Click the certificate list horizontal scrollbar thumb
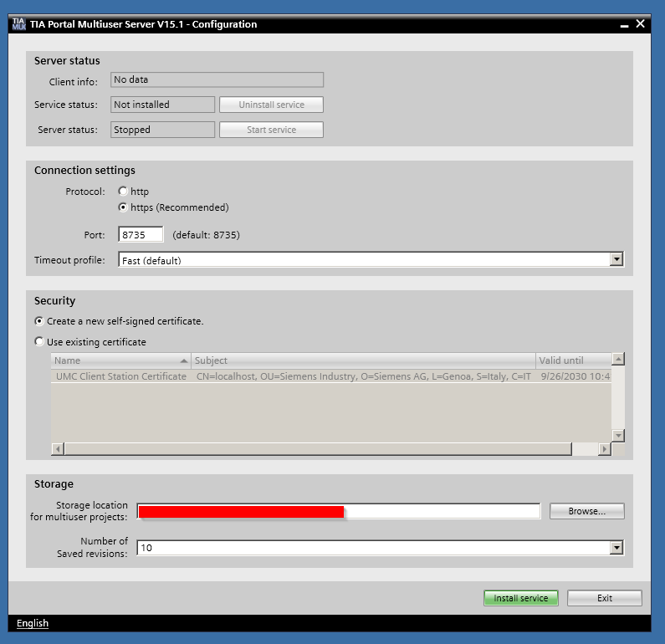 coord(318,448)
